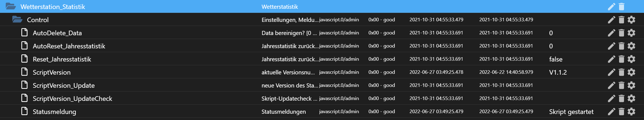Image resolution: width=644 pixels, height=120 pixels.
Task: Open gear settings for ScriptVersion_UpdateCheck
Action: [631, 98]
